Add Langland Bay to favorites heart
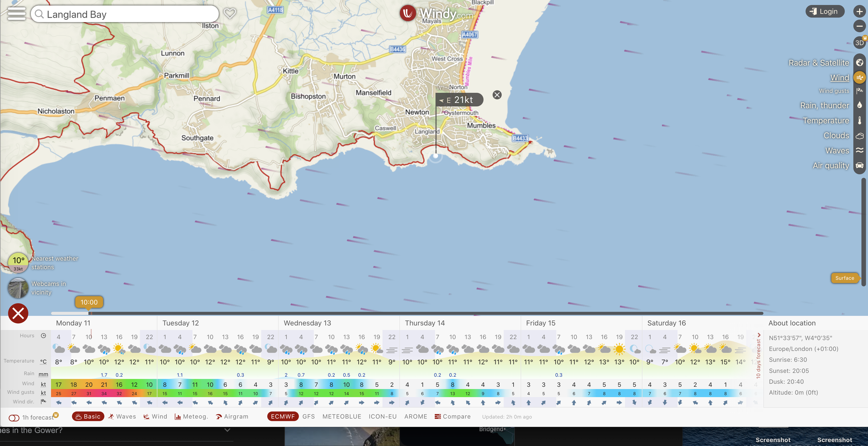This screenshot has height=446, width=868. click(229, 14)
